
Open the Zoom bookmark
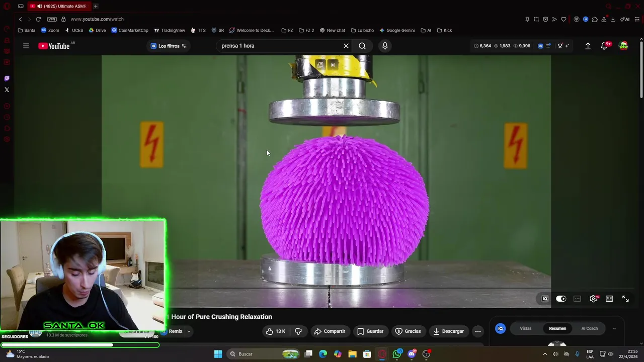[x=50, y=30]
